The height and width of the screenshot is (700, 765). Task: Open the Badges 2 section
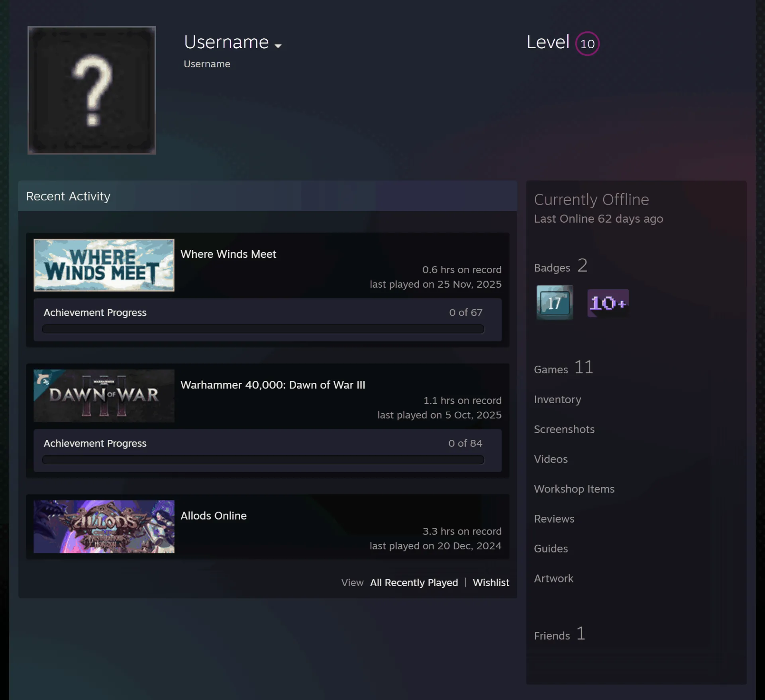click(x=561, y=266)
